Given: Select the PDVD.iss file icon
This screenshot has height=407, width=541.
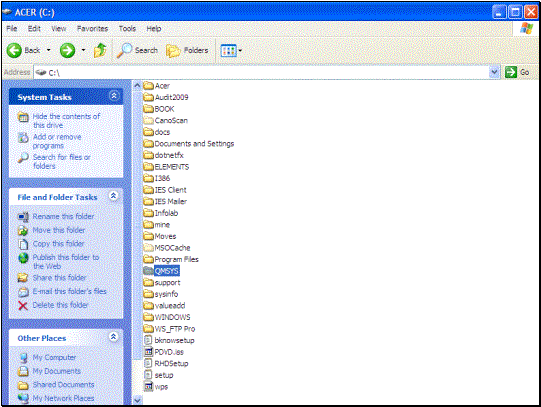Looking at the screenshot, I should (148, 352).
